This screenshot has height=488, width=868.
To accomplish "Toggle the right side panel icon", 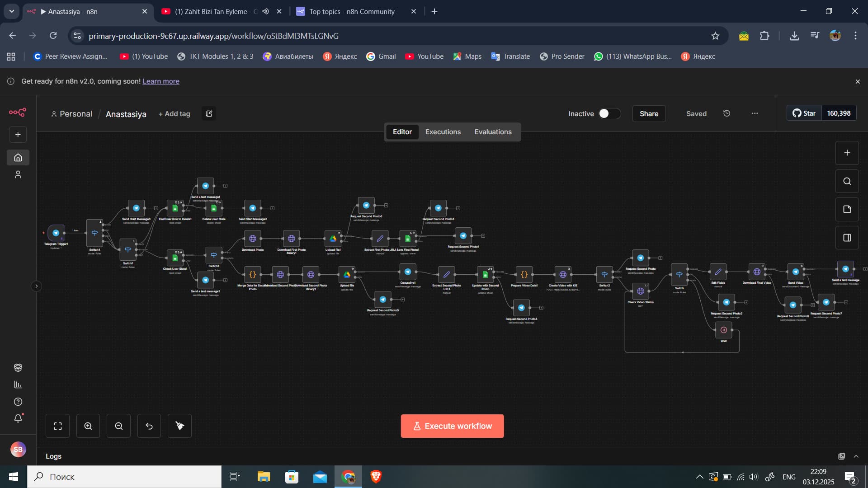I will [847, 238].
